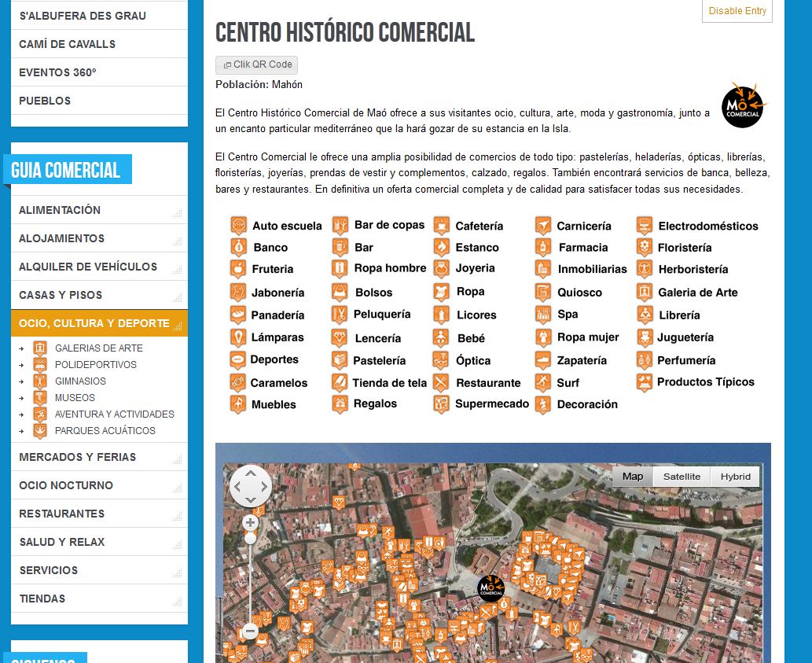Click the Mô Comercial marker on map
Viewport: 812px width, 663px height.
click(491, 588)
